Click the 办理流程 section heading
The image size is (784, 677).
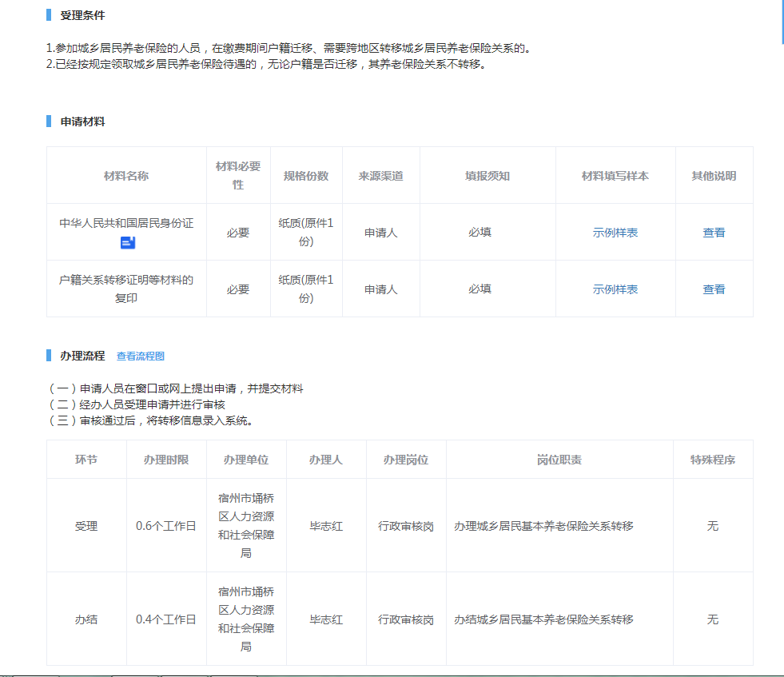pyautogui.click(x=82, y=356)
